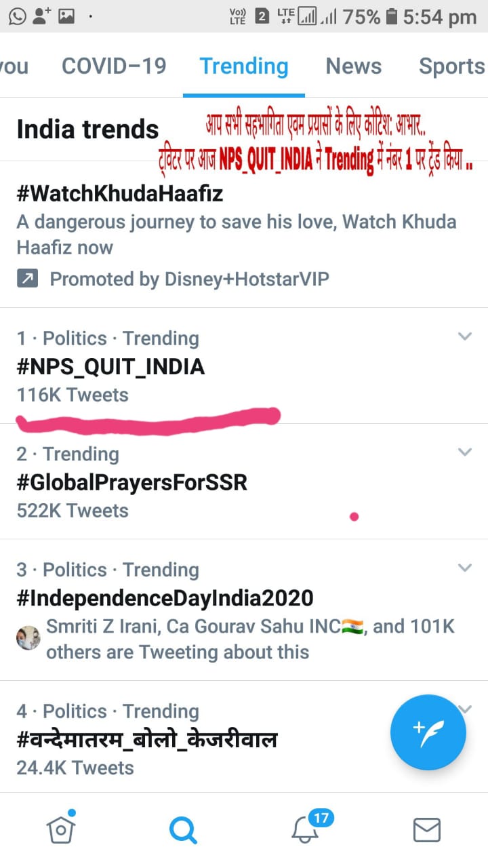This screenshot has width=488, height=868.
Task: Tap the avatar thumbnail under #IndependenceDayIndia2020
Action: click(28, 638)
